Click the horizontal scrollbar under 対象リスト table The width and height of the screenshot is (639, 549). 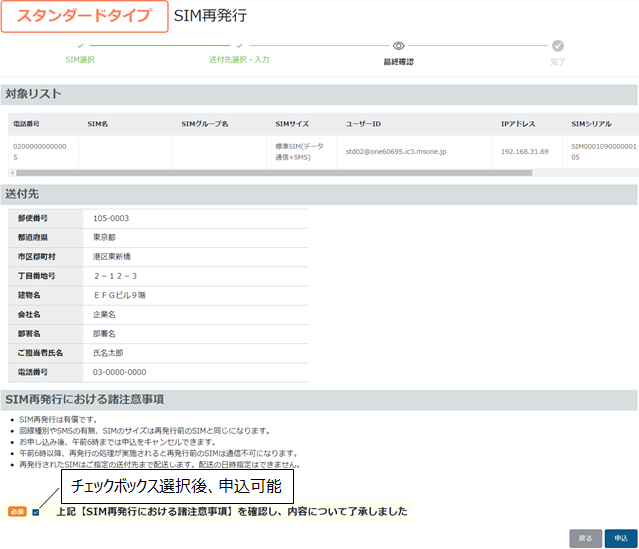[274, 173]
